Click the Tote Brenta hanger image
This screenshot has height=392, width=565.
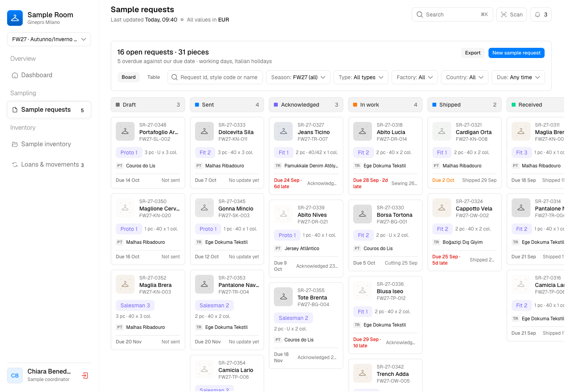(283, 297)
